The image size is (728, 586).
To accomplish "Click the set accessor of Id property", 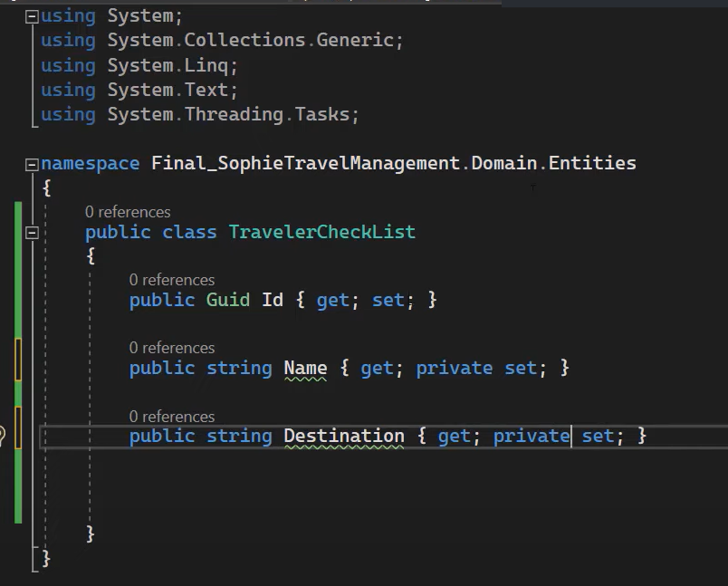I will click(x=388, y=300).
